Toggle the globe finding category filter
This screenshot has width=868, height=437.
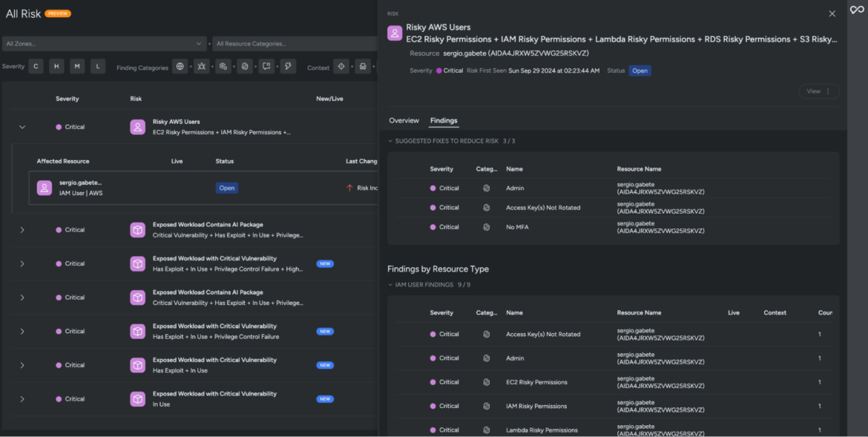click(180, 67)
